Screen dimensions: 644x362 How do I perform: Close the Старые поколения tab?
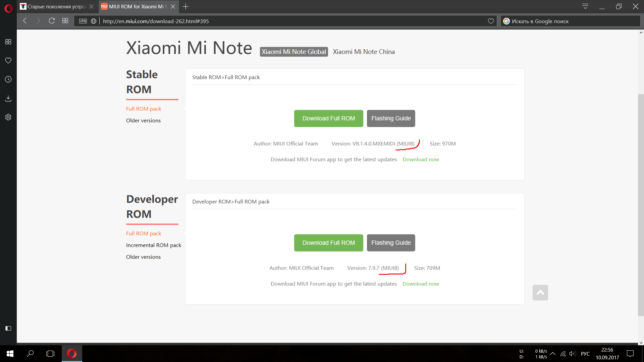(91, 6)
